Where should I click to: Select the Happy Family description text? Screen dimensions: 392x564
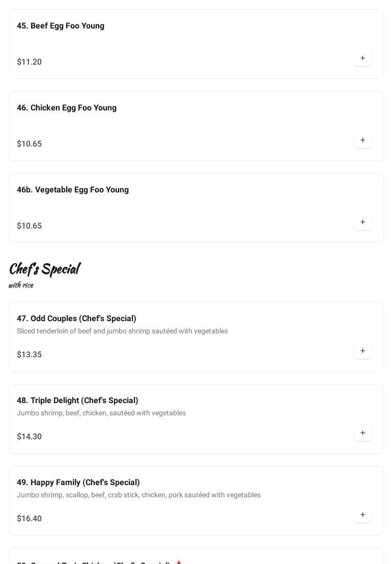pyautogui.click(x=138, y=495)
